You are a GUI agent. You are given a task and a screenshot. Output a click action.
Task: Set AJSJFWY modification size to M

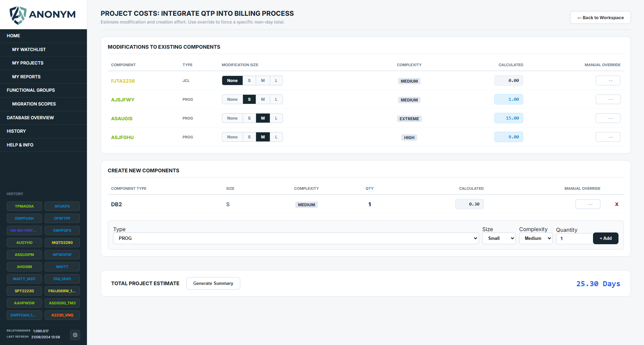(x=263, y=99)
